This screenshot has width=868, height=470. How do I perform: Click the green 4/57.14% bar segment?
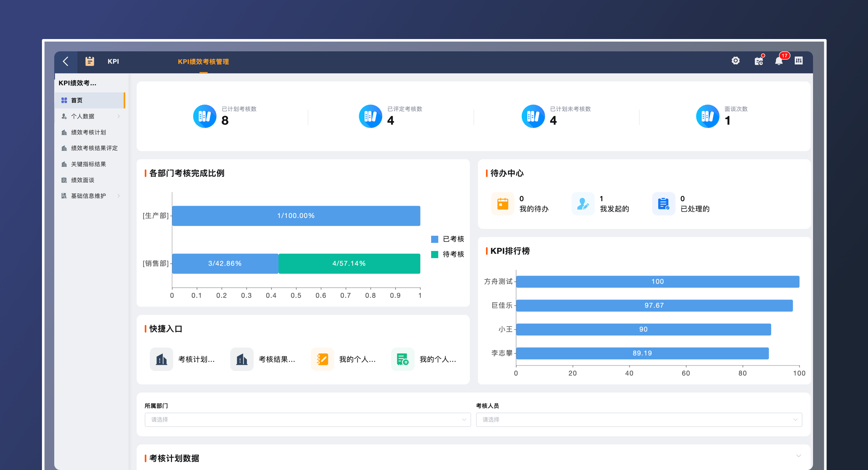click(349, 264)
